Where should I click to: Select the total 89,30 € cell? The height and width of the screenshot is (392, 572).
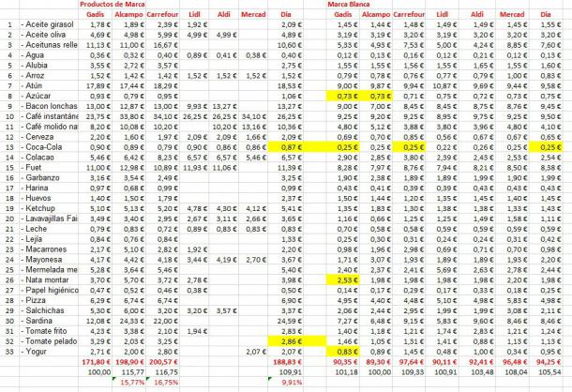[376, 362]
